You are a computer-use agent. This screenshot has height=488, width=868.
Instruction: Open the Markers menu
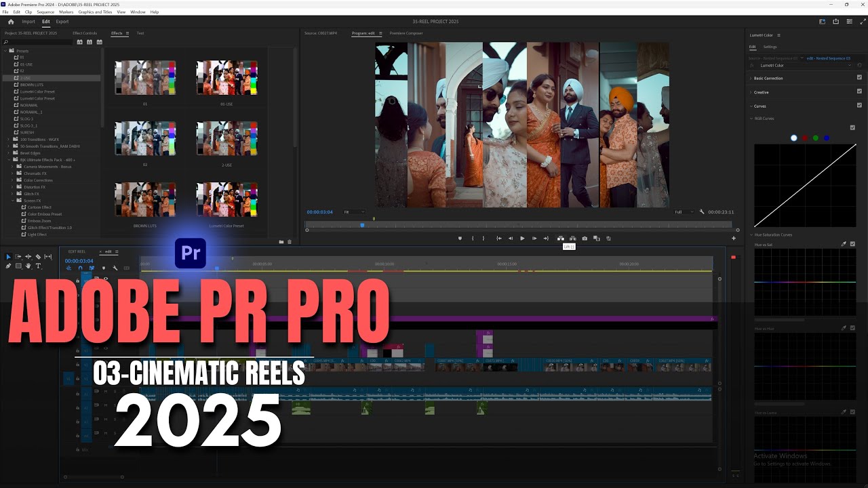66,12
